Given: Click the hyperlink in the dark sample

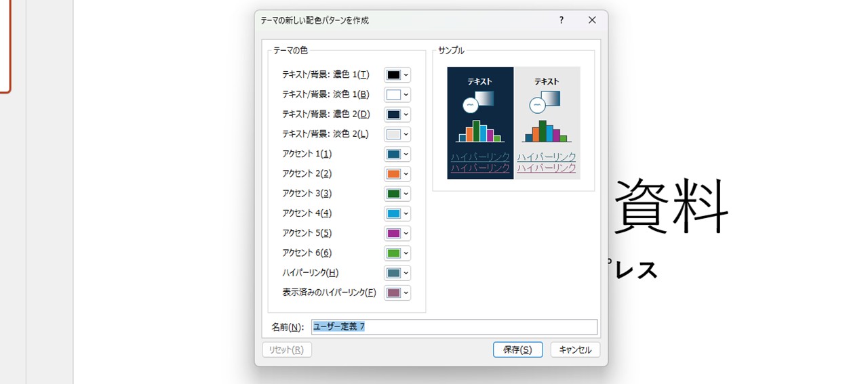Looking at the screenshot, I should pos(480,157).
